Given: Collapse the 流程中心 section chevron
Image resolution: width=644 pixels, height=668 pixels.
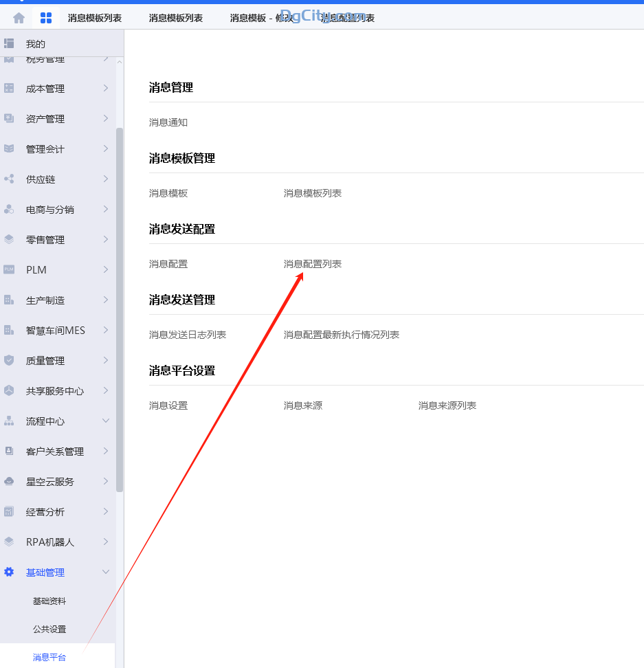Looking at the screenshot, I should (x=107, y=421).
